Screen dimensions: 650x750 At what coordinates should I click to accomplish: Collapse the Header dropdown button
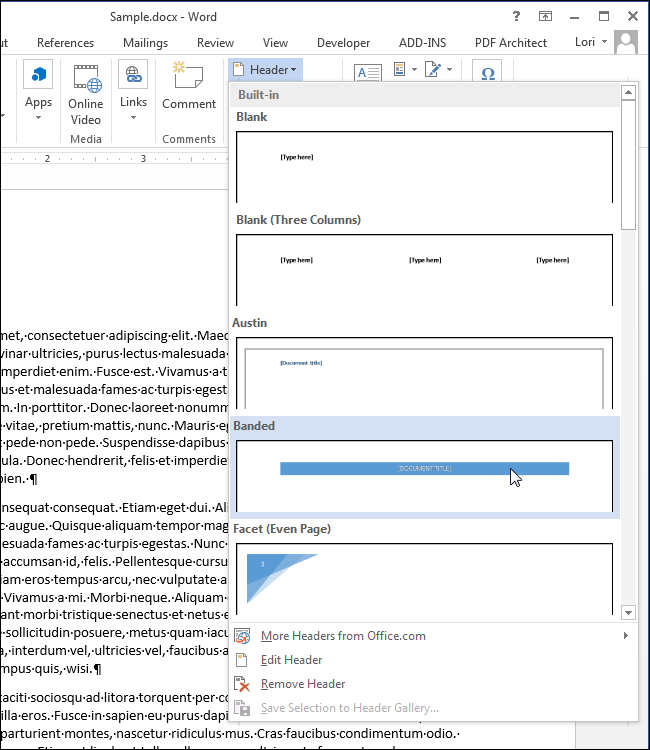[265, 70]
